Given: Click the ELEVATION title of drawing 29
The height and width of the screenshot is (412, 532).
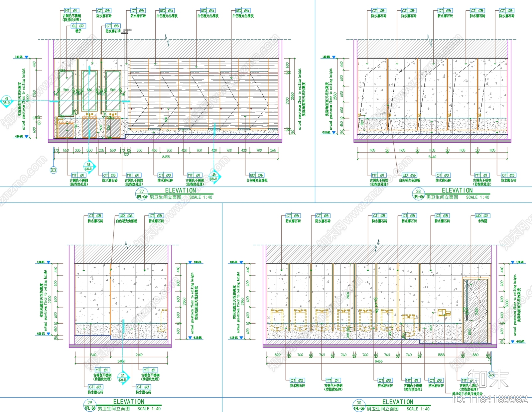Looking at the screenshot, I should (129, 402).
